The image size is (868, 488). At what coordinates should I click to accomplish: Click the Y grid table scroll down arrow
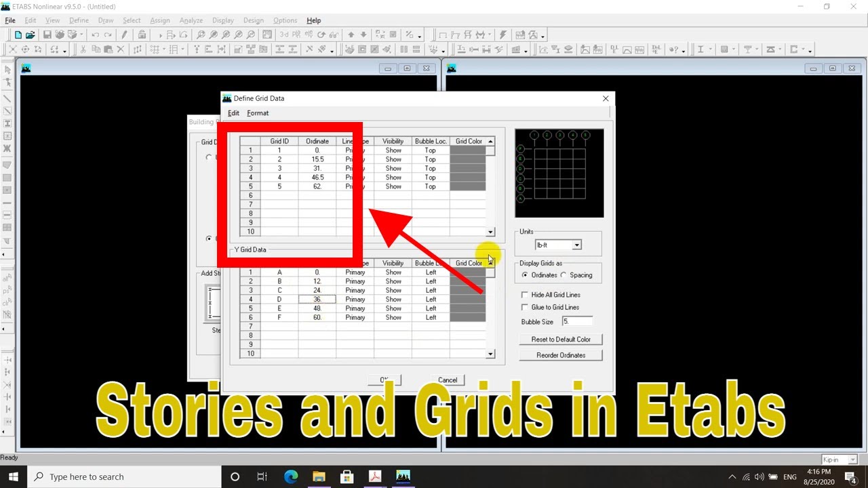[x=491, y=354]
